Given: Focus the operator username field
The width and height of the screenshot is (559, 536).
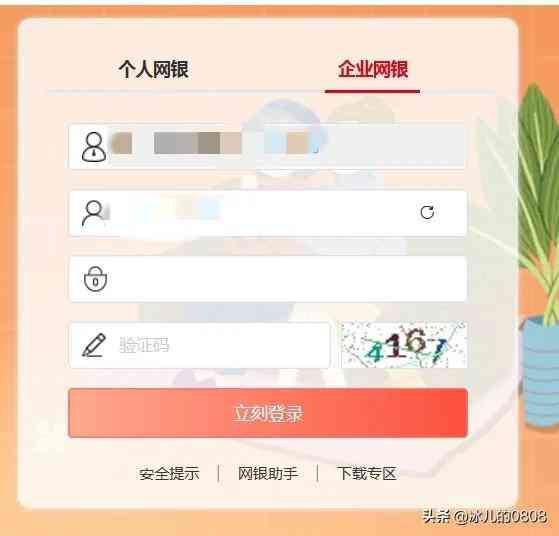Looking at the screenshot, I should point(267,213).
